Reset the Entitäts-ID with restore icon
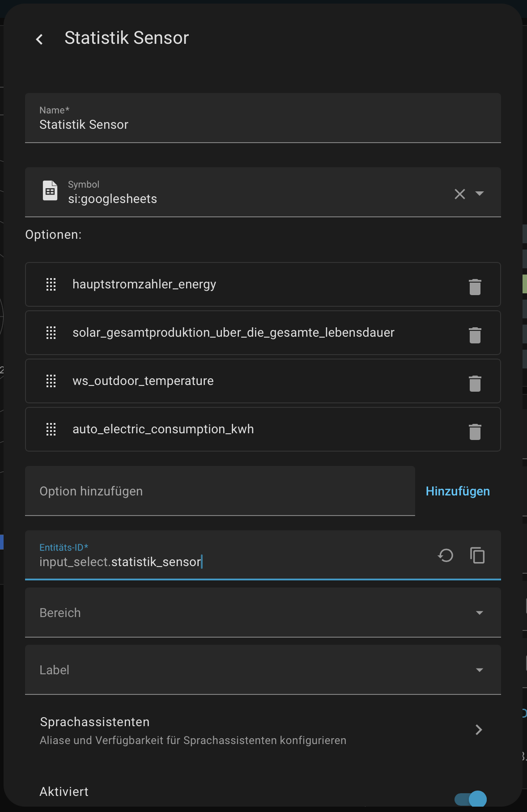The height and width of the screenshot is (812, 527). click(x=446, y=555)
